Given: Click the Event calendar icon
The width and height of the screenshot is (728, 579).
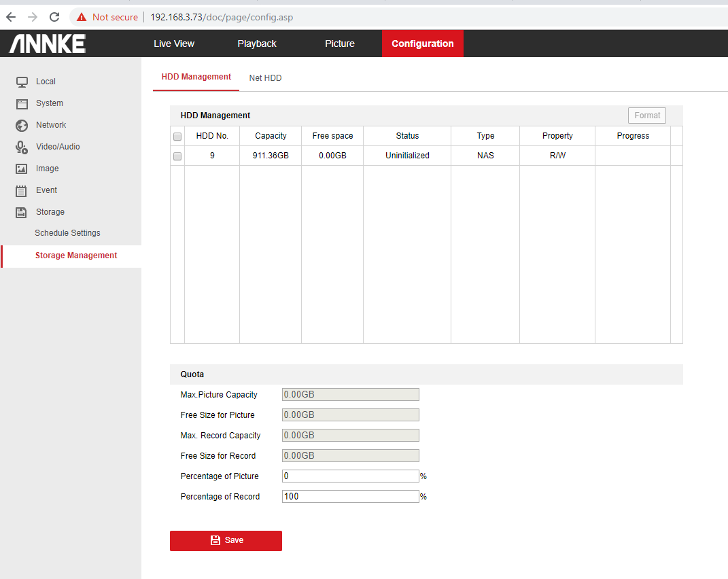Looking at the screenshot, I should [22, 190].
